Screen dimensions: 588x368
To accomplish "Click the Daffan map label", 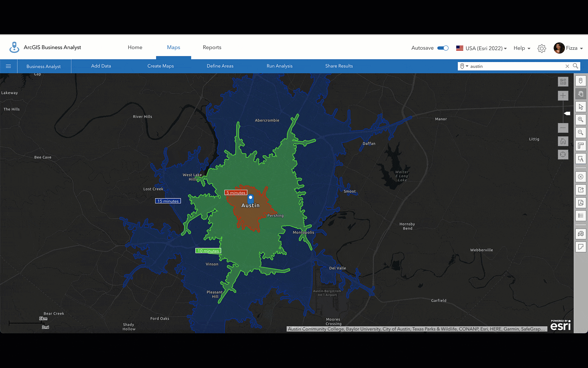I will pyautogui.click(x=369, y=143).
